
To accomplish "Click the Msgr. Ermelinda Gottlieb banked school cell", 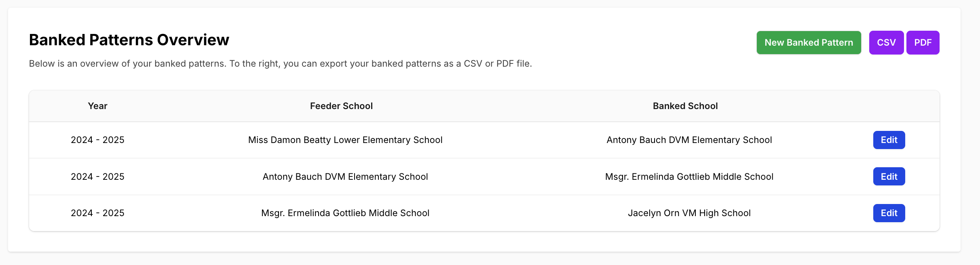I will click(x=689, y=177).
